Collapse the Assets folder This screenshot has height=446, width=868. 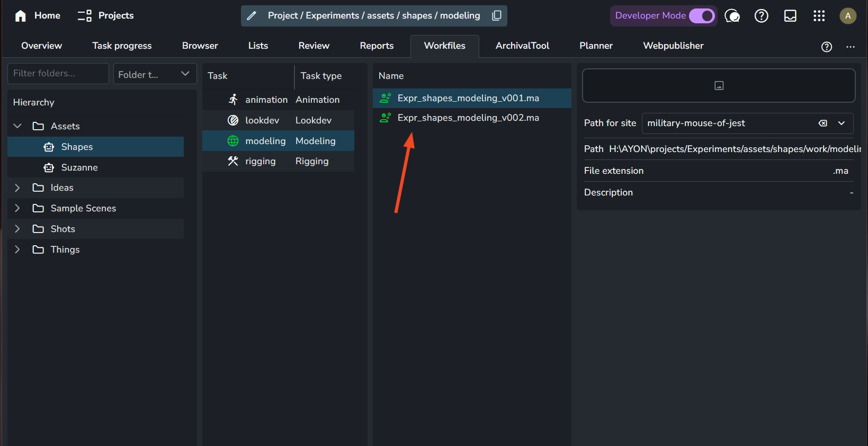click(17, 126)
